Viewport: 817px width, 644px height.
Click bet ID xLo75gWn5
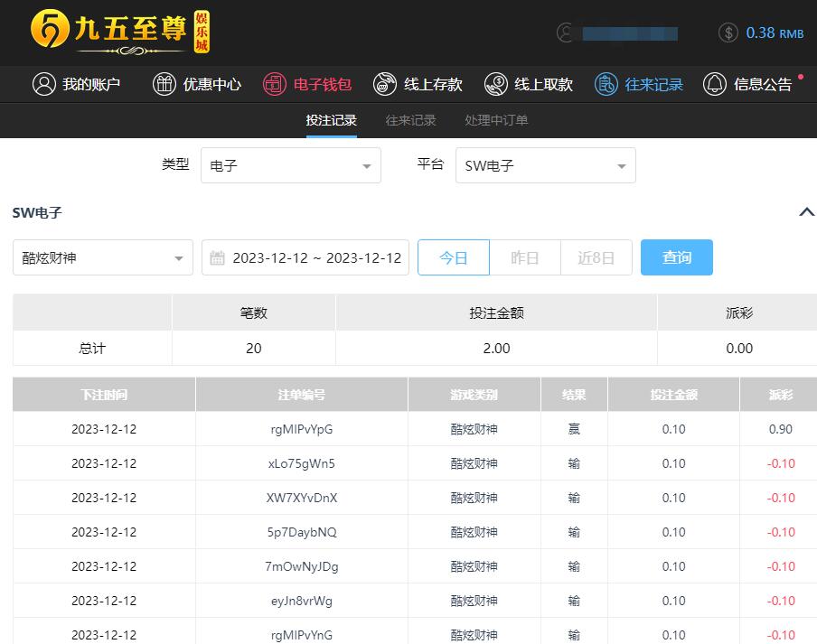pos(302,464)
